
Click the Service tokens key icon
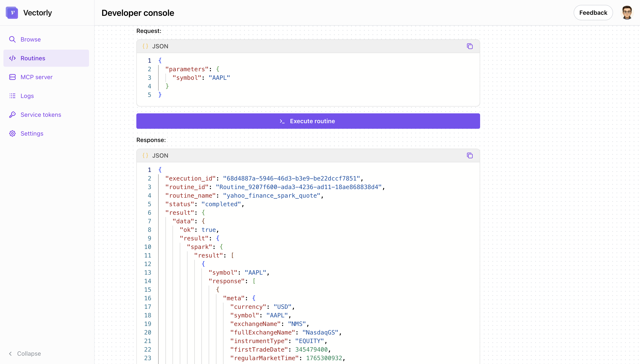click(x=12, y=114)
